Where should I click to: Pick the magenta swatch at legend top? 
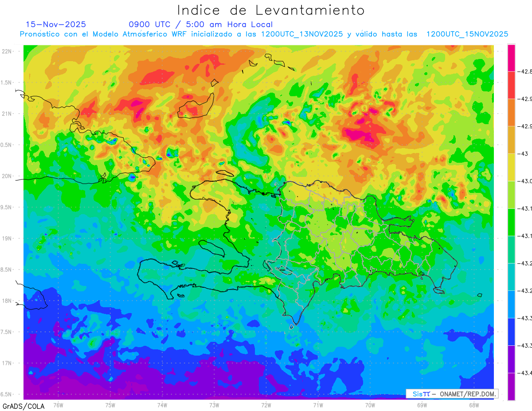pyautogui.click(x=511, y=58)
